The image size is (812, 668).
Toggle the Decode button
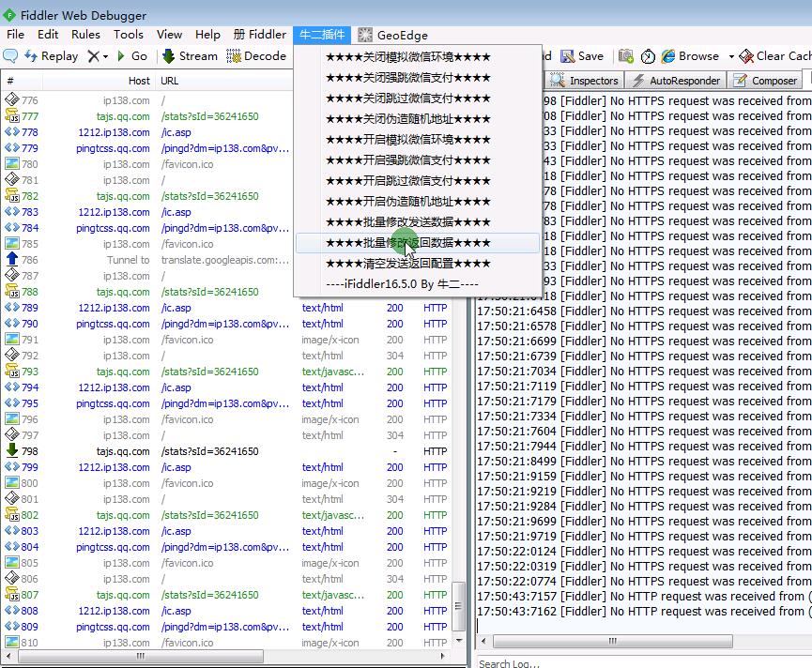point(256,56)
